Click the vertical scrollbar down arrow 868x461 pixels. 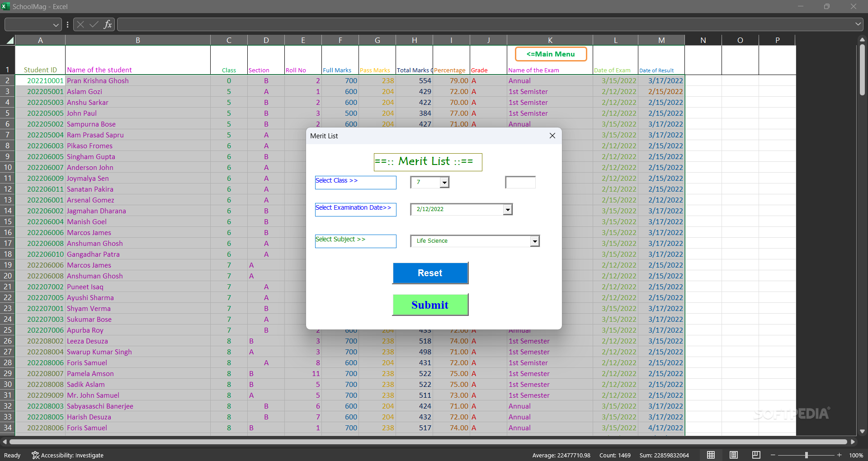(x=862, y=431)
